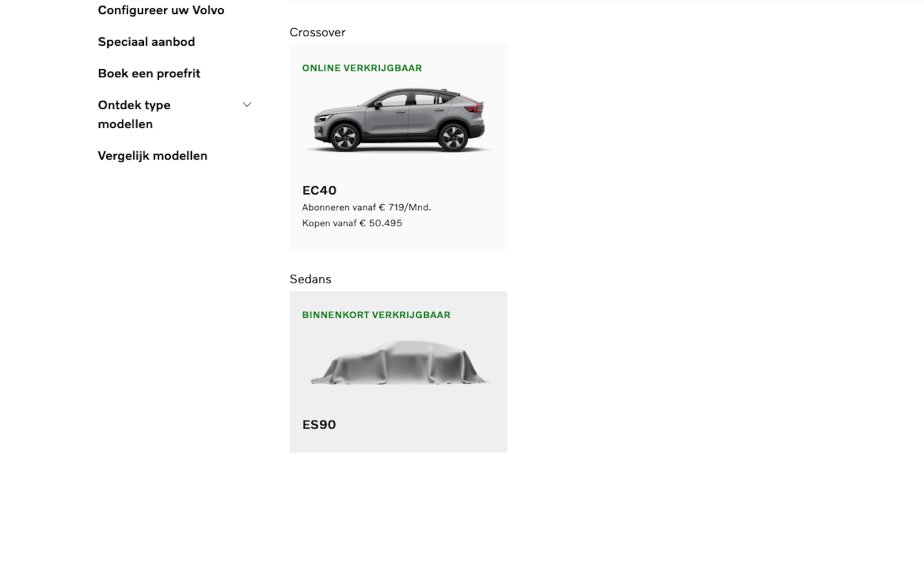Click the covered ES90 car image
924x565 pixels.
click(398, 363)
